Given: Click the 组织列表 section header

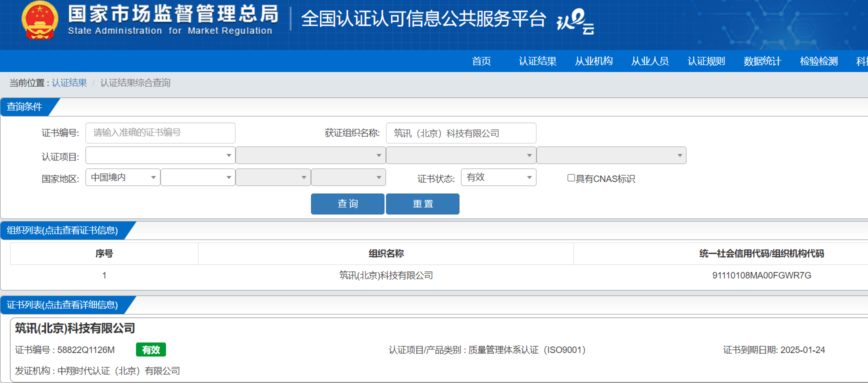Looking at the screenshot, I should pos(62,230).
